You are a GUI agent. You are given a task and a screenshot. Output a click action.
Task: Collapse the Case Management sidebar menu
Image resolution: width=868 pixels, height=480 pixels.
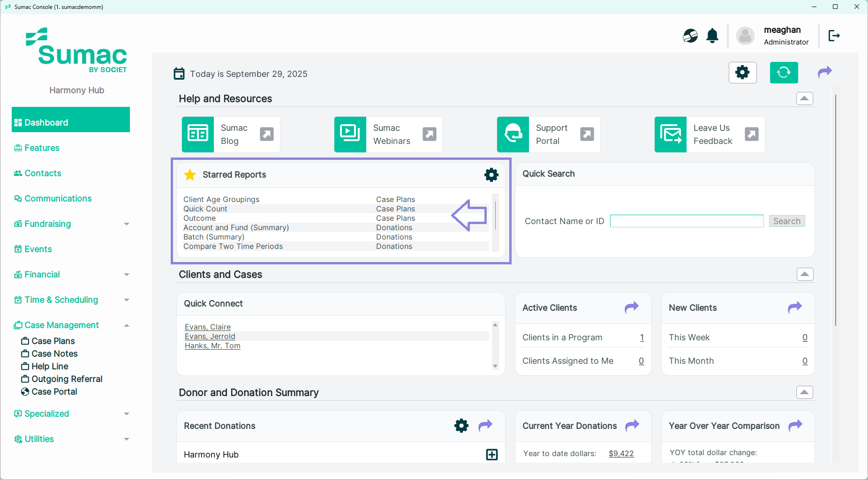click(x=126, y=325)
